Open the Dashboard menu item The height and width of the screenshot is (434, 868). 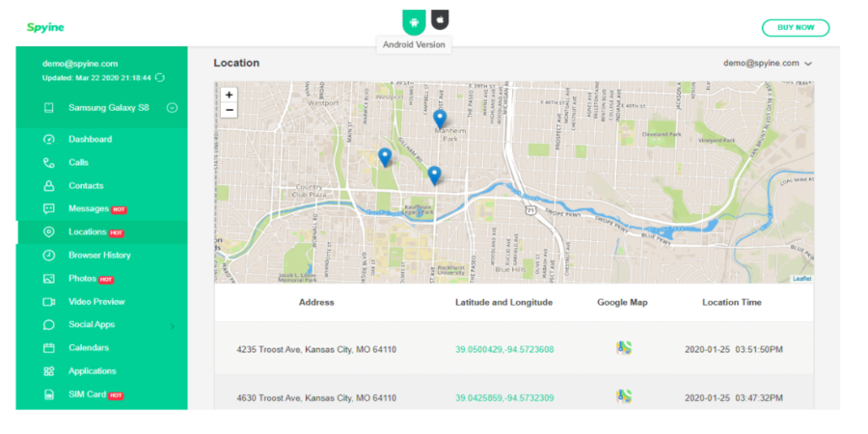click(91, 139)
